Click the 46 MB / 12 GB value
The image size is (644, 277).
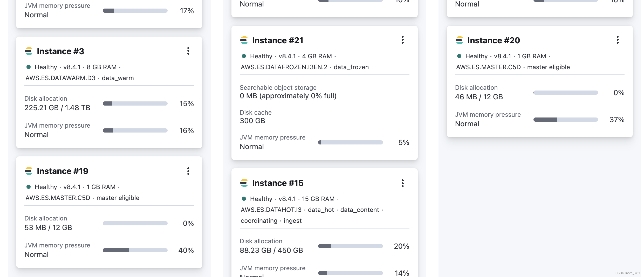[479, 97]
